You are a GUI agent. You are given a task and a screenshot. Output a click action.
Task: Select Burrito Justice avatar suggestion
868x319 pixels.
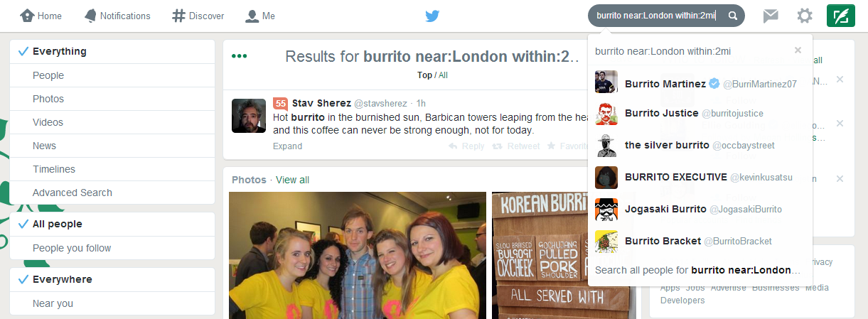click(x=606, y=114)
